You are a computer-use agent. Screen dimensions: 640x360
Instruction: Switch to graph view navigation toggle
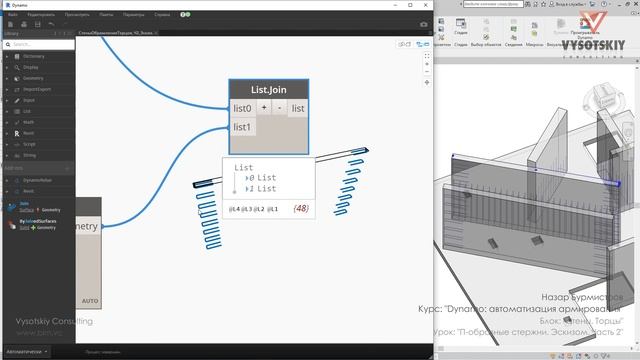click(423, 44)
